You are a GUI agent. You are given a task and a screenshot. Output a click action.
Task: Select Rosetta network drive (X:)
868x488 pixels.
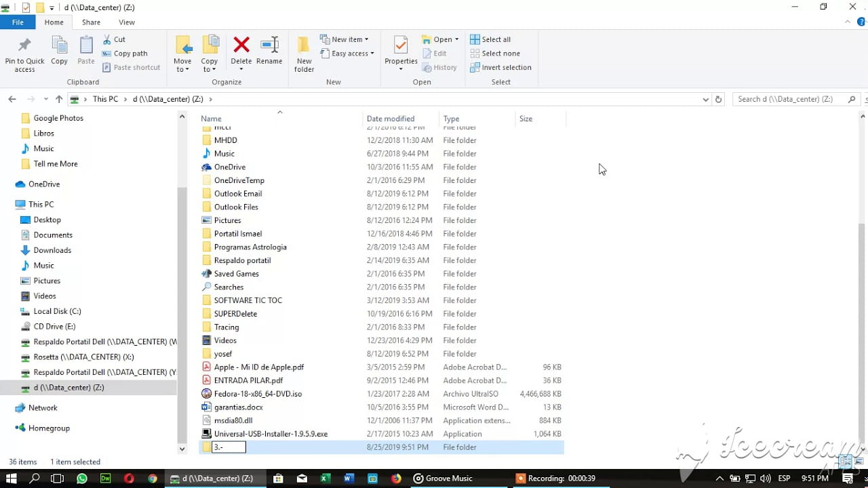pyautogui.click(x=83, y=357)
